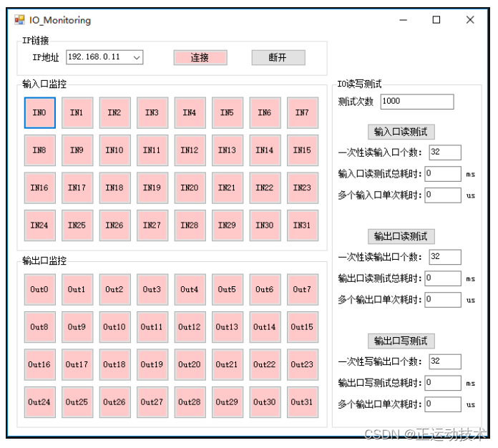Viewport: 498px width, 448px height.
Task: Click the 输出口写测试总耗时 field
Action: pos(443,383)
